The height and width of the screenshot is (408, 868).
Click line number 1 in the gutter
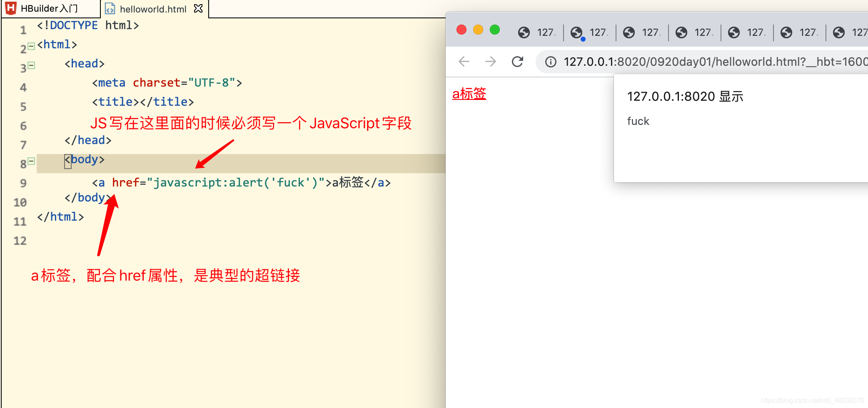tap(23, 30)
